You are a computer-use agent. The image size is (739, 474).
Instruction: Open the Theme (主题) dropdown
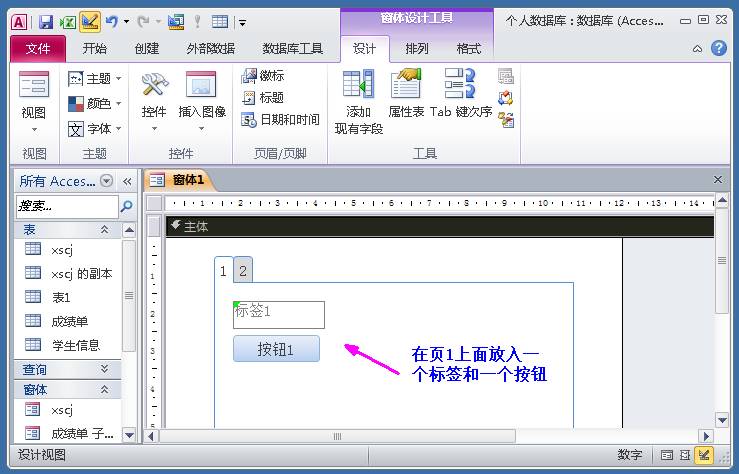point(94,78)
